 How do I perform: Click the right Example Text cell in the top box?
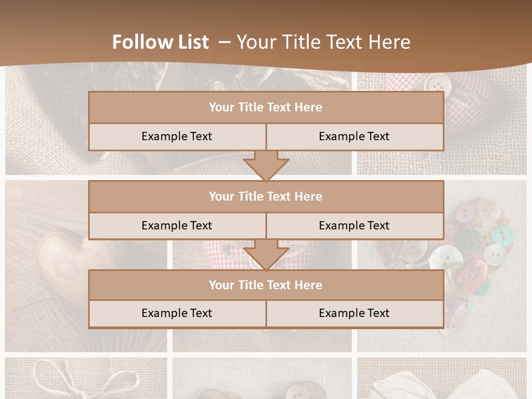pyautogui.click(x=355, y=137)
